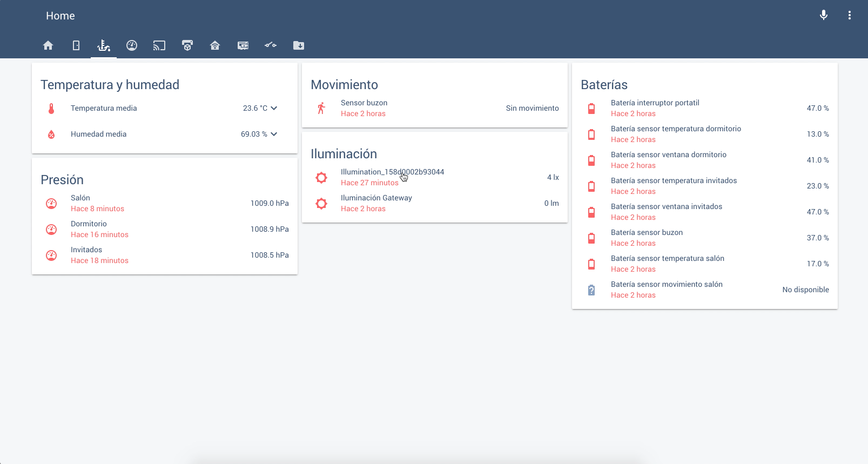
Task: Start voice conversation with microphone icon
Action: 823,15
